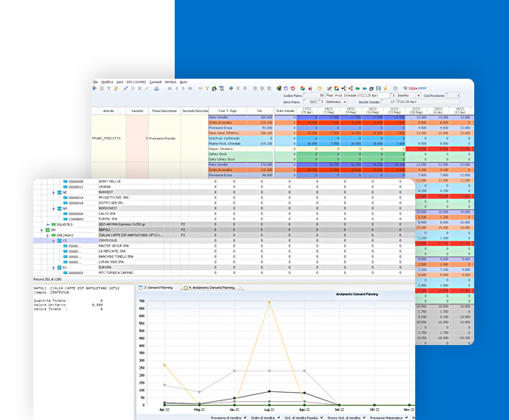
Task: Click the Stato Iniziale column header
Action: point(285,110)
